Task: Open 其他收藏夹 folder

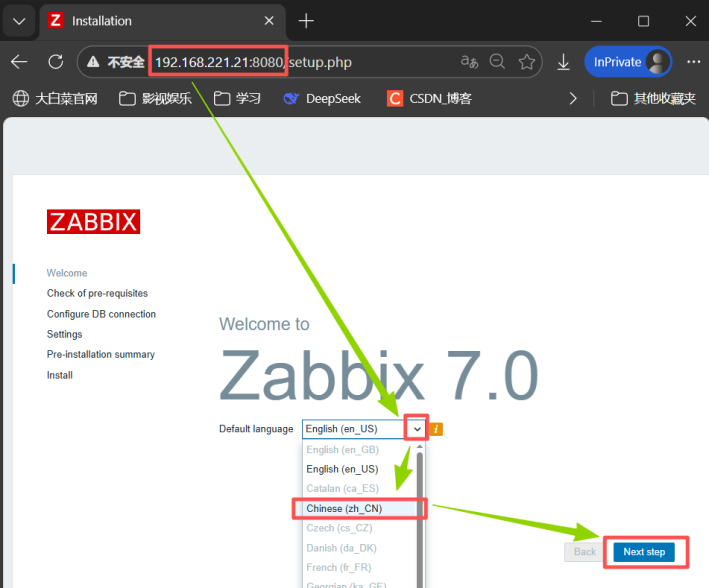Action: [x=653, y=98]
